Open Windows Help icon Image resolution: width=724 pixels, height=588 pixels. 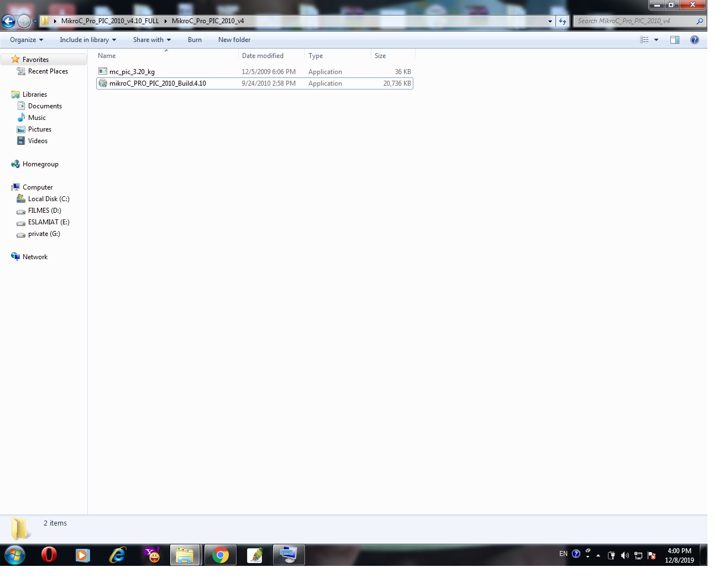pyautogui.click(x=695, y=40)
